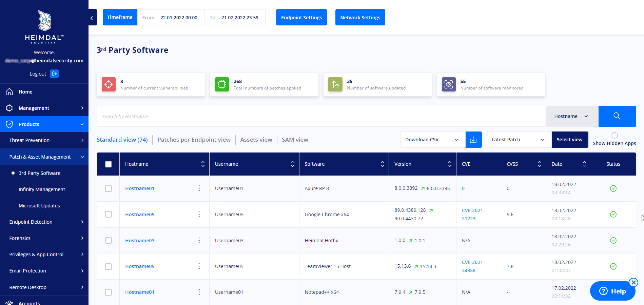
Task: Click the search magnifier icon
Action: pyautogui.click(x=617, y=116)
